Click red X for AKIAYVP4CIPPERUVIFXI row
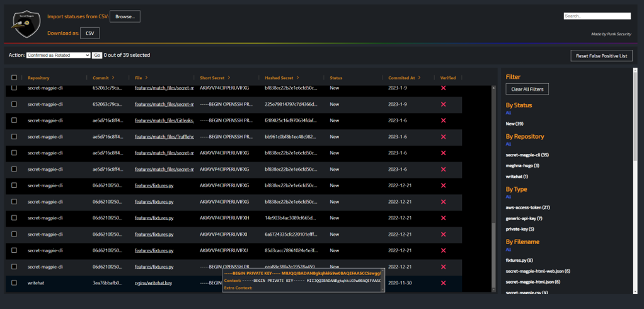644x309 pixels. pyautogui.click(x=443, y=234)
